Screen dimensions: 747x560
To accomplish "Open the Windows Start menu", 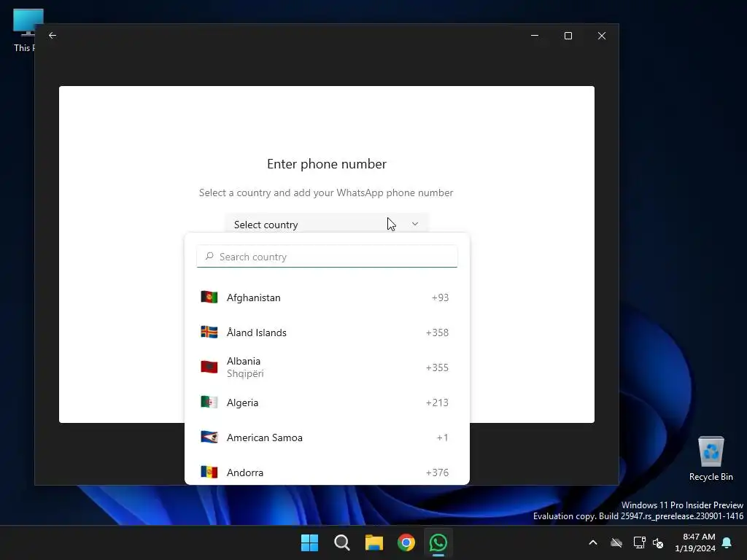I will pos(309,542).
